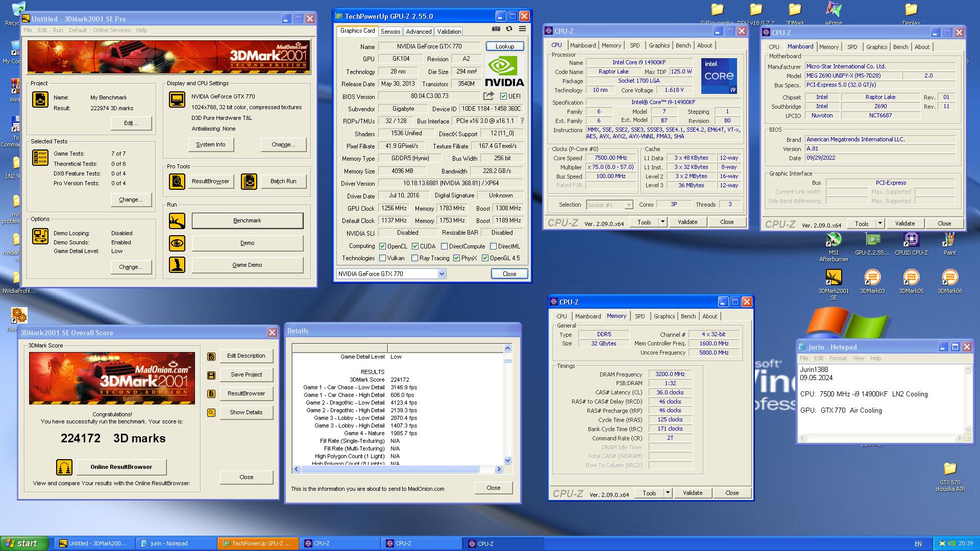Image resolution: width=980 pixels, height=551 pixels.
Task: Click the ResultBrowser magnifier icon in Pro Tools
Action: coord(177,181)
